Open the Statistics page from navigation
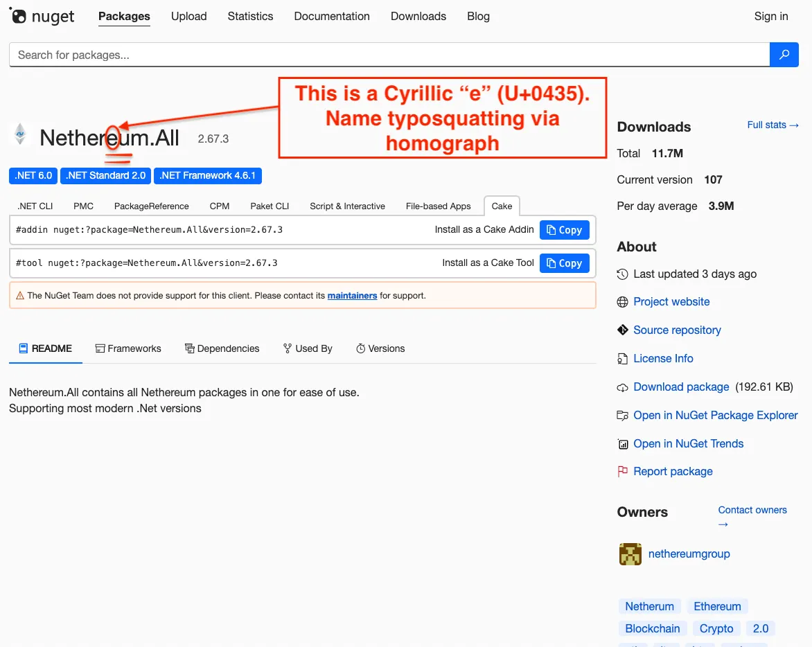This screenshot has height=647, width=812. pos(250,16)
